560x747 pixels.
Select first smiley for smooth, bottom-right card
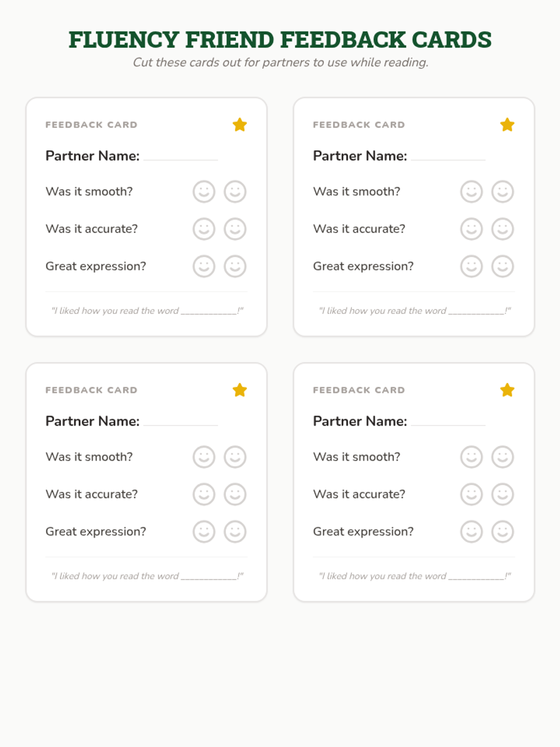click(471, 457)
